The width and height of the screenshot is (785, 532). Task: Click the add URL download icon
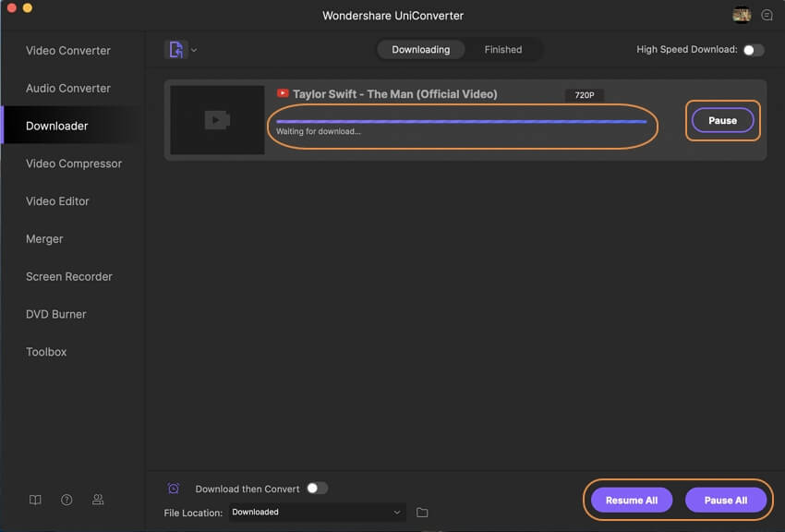click(x=175, y=50)
